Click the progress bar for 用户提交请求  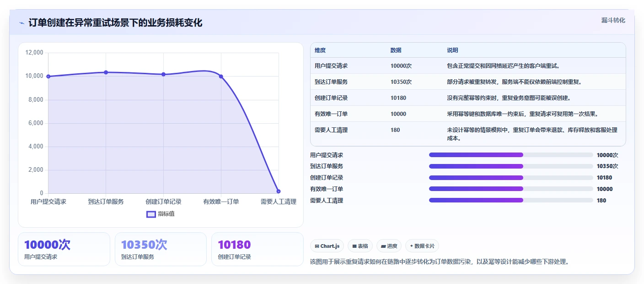pos(511,155)
